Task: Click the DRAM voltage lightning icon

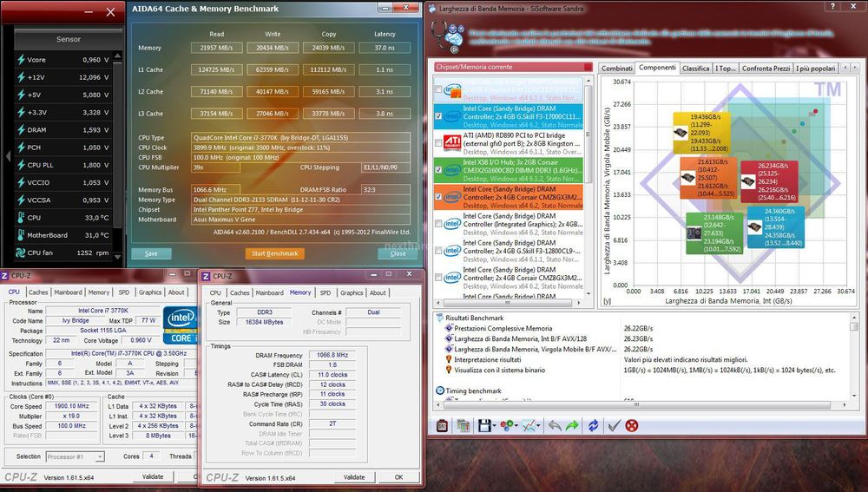Action: [21, 130]
